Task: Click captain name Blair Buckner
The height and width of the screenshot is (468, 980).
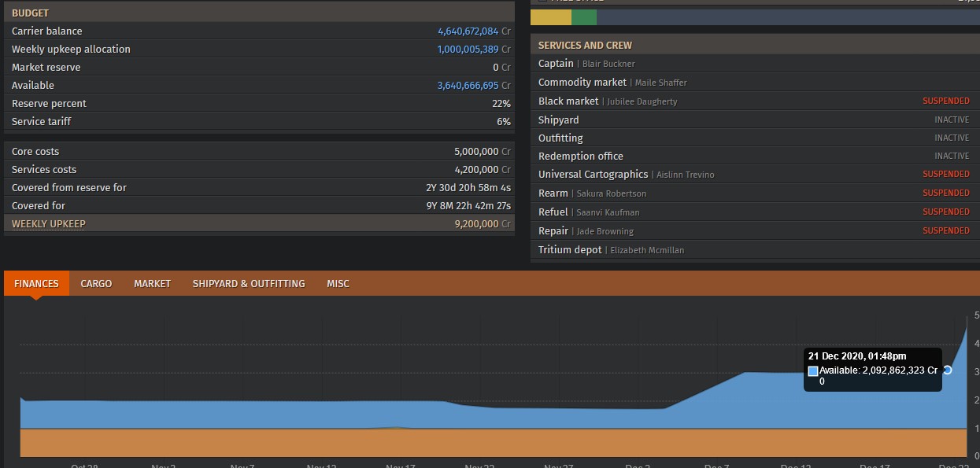Action: click(608, 64)
